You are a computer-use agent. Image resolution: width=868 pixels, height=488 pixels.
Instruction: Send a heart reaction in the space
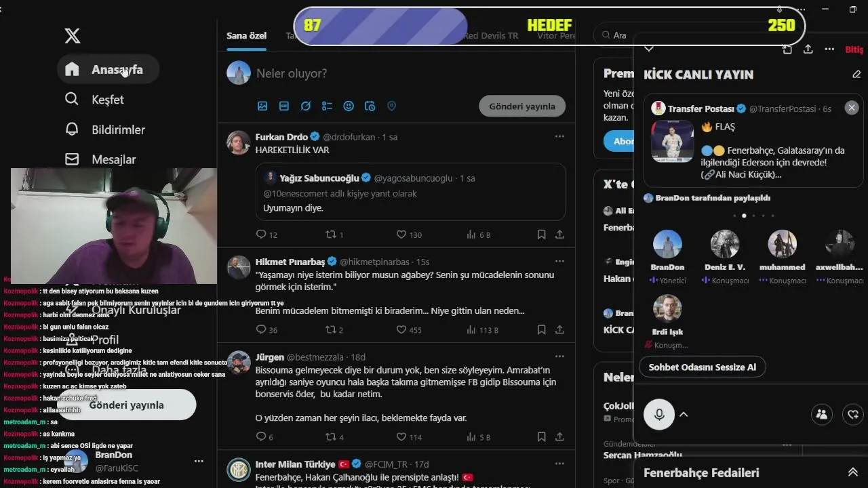854,414
